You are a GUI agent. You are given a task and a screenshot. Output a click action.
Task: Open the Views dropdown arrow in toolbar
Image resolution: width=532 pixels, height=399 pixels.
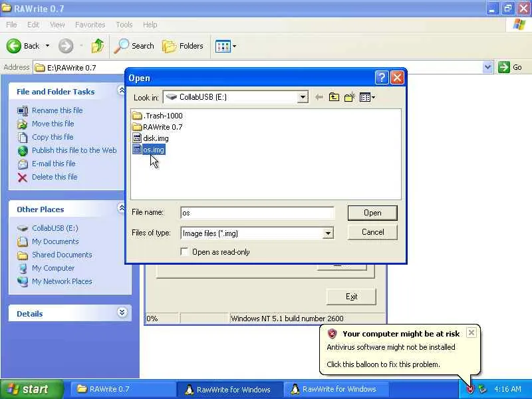[235, 46]
